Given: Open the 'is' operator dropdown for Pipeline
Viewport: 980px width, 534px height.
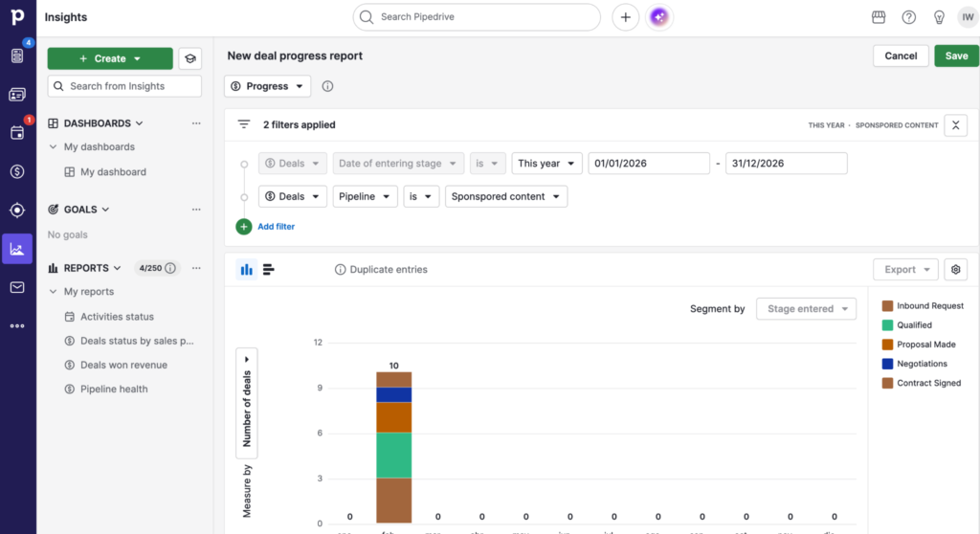Looking at the screenshot, I should (x=421, y=196).
